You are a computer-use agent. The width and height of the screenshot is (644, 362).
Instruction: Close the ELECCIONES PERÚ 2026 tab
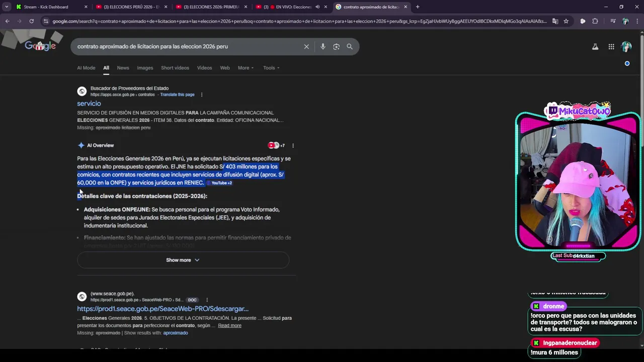pyautogui.click(x=166, y=7)
